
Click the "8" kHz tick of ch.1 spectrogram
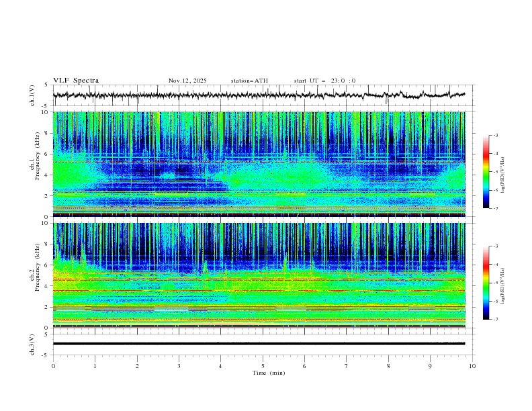[x=48, y=133]
